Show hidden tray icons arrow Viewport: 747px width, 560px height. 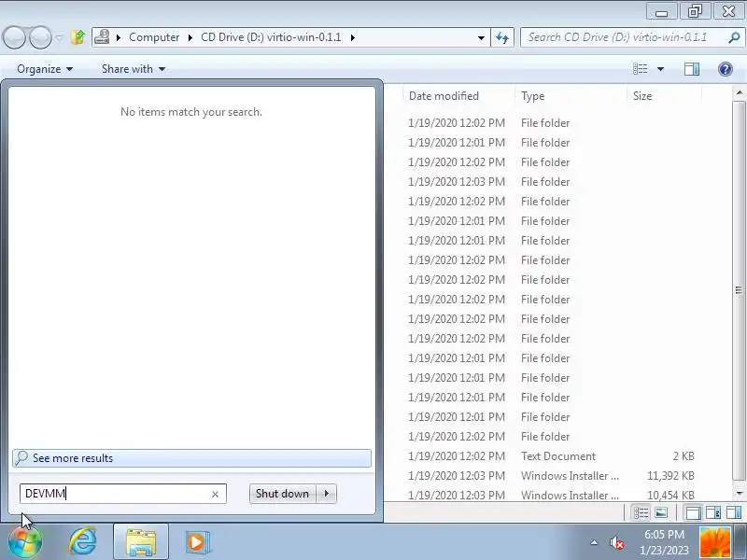click(x=594, y=542)
